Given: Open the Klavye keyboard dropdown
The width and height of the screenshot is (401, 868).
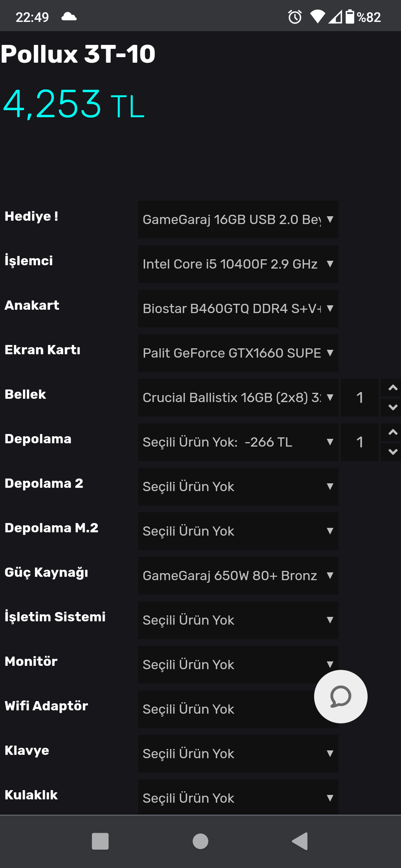Looking at the screenshot, I should click(x=238, y=754).
